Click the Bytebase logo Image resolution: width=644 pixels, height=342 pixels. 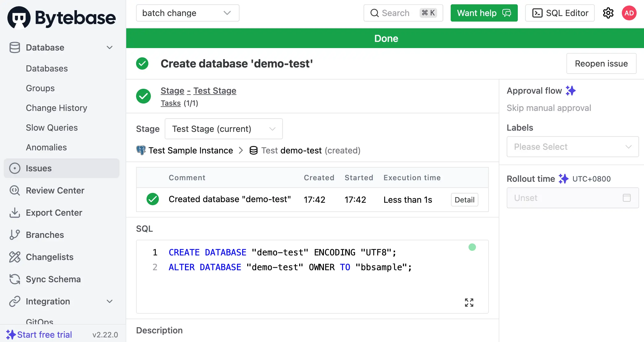(62, 18)
